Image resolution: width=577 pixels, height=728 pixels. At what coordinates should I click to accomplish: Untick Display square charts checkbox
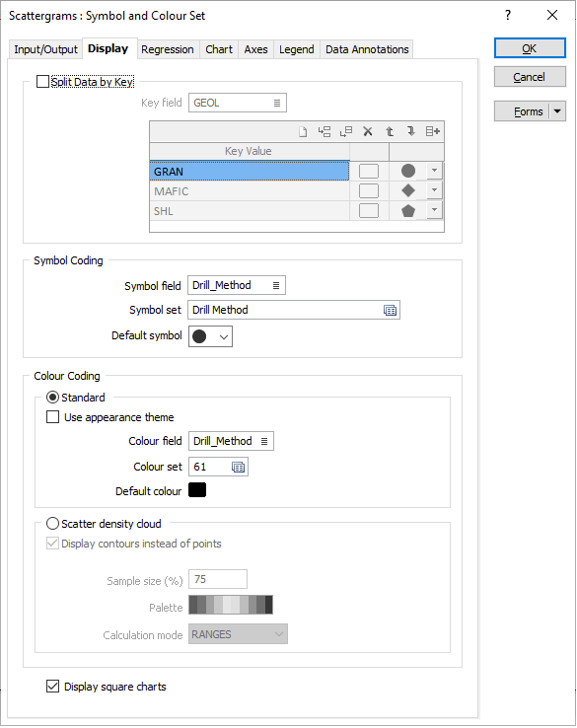point(53,687)
